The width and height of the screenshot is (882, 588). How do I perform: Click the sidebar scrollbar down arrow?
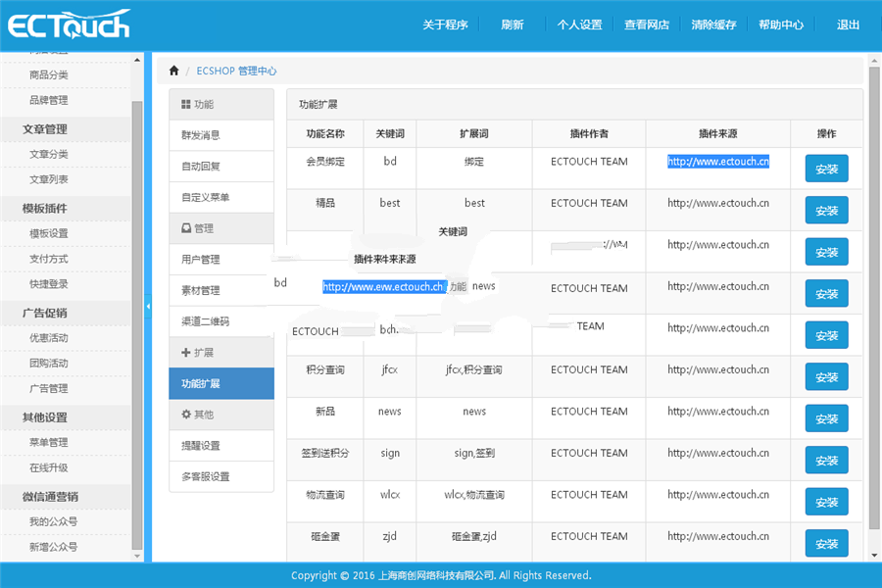(x=137, y=556)
